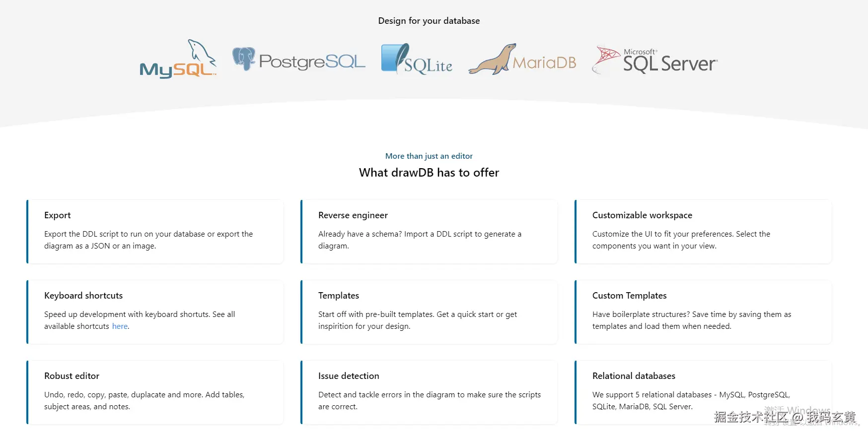Open the Custom Templates card
The height and width of the screenshot is (436, 868).
click(x=703, y=312)
